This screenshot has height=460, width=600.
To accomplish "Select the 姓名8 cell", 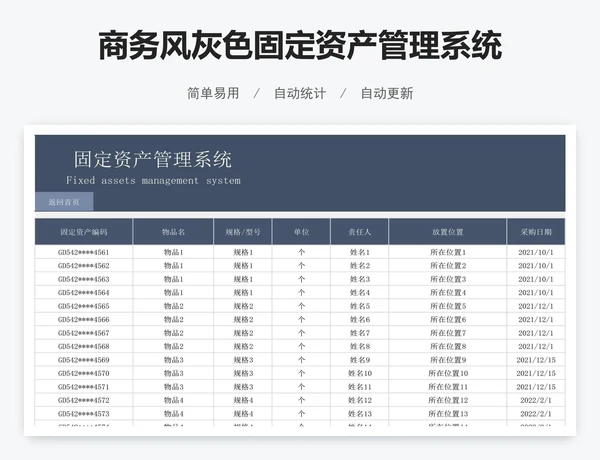I will [360, 346].
